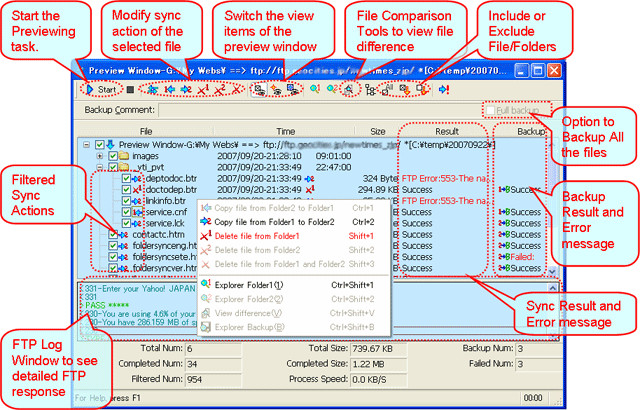Select the foldersyncsete file row

(165, 257)
